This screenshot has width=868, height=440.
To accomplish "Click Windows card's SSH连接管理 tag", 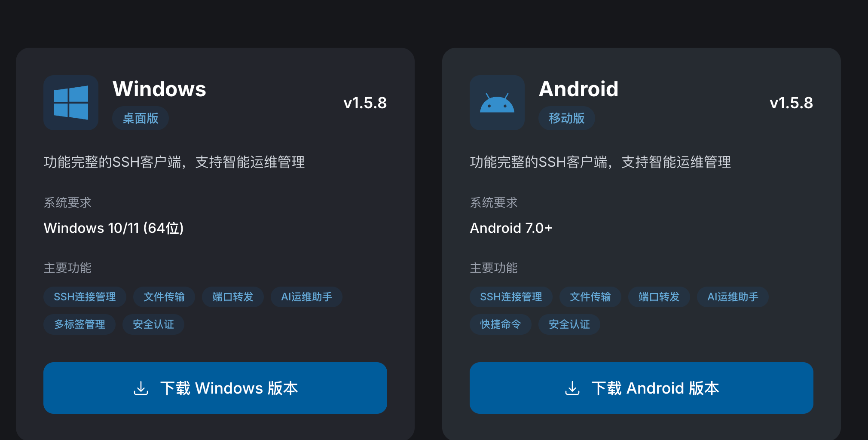I will tap(85, 297).
